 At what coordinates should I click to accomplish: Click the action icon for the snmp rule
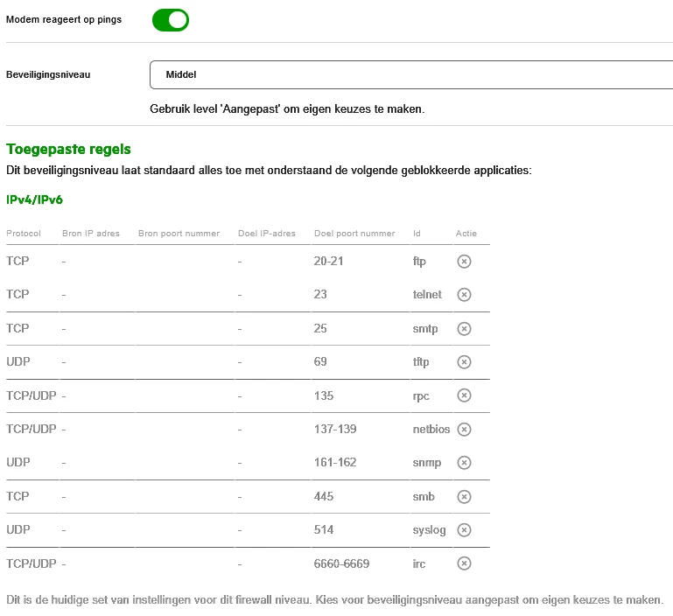pos(465,463)
